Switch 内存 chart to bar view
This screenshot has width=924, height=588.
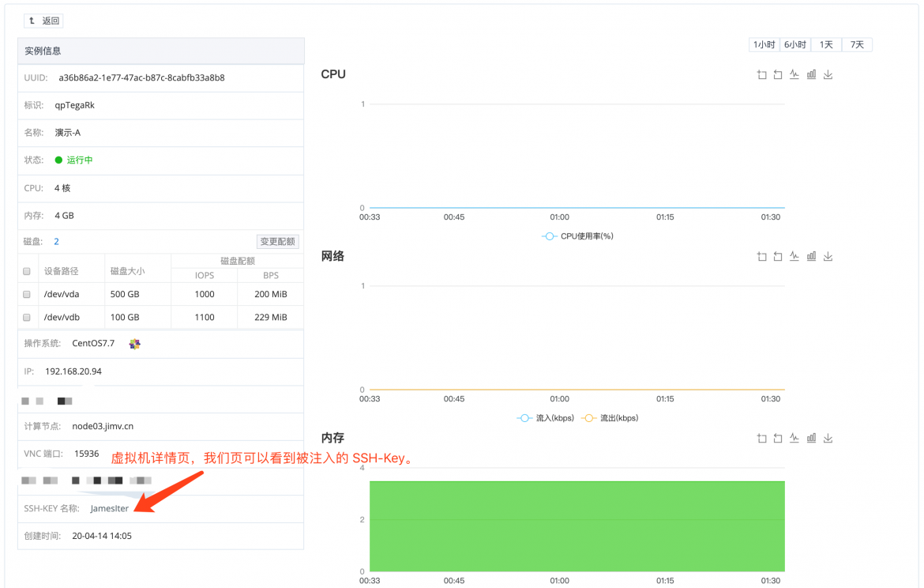tap(811, 438)
